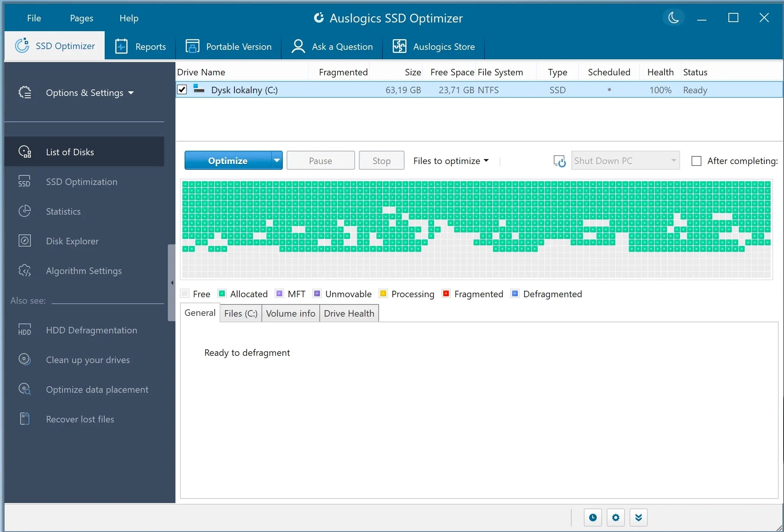Open the Files to optimize dropdown
Screen dimensions: 784x532
coord(451,161)
